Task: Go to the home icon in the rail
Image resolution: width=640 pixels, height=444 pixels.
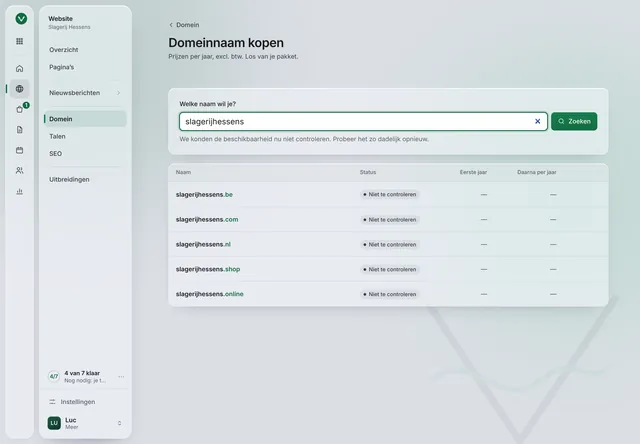Action: [x=20, y=69]
